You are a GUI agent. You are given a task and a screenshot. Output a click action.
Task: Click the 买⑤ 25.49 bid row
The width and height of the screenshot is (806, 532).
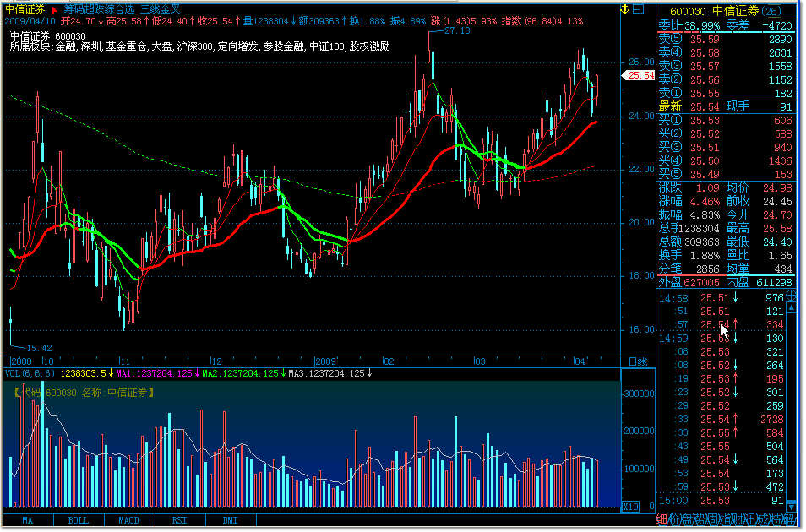click(726, 175)
